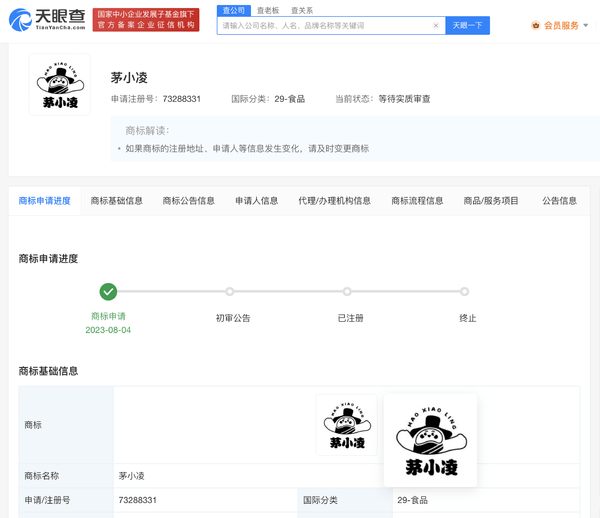Screen dimensions: 600x518
Task: Open the 代理/办理机构信息 tab
Action: tap(334, 201)
